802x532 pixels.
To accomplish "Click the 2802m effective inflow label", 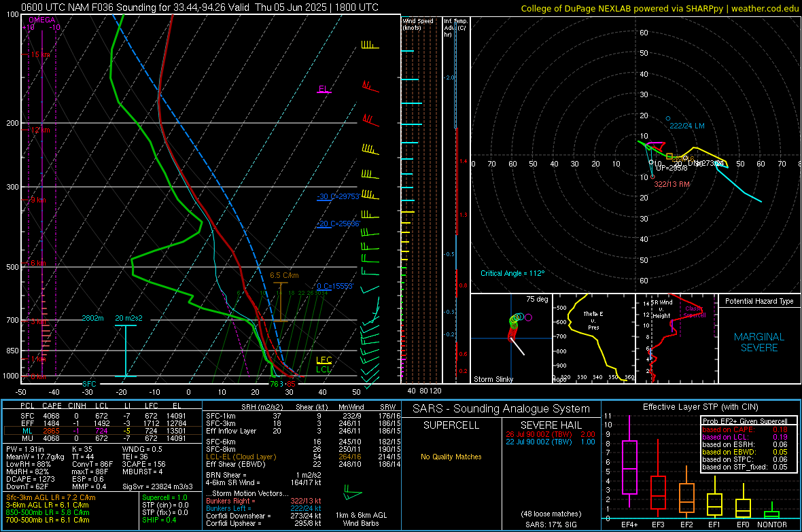I will (92, 318).
